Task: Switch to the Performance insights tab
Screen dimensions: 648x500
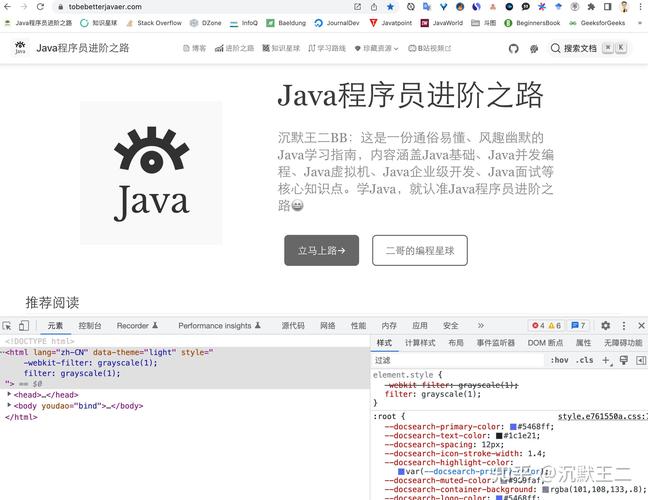Action: (219, 326)
